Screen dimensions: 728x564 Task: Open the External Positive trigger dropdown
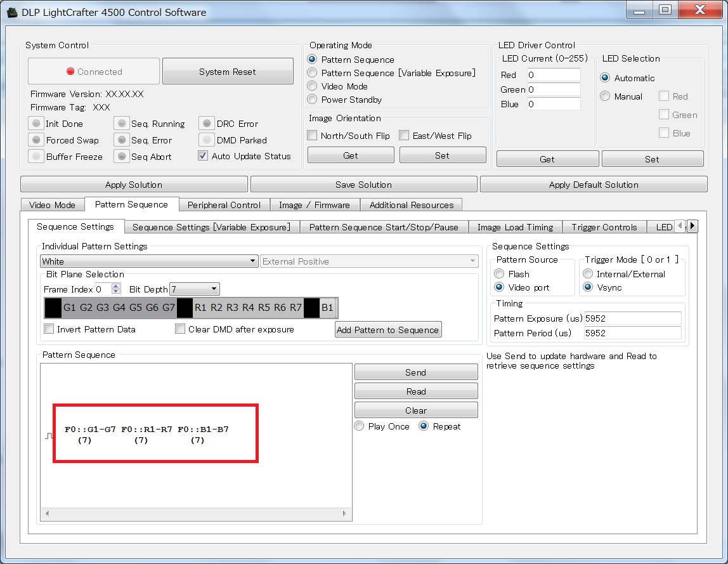(x=369, y=261)
